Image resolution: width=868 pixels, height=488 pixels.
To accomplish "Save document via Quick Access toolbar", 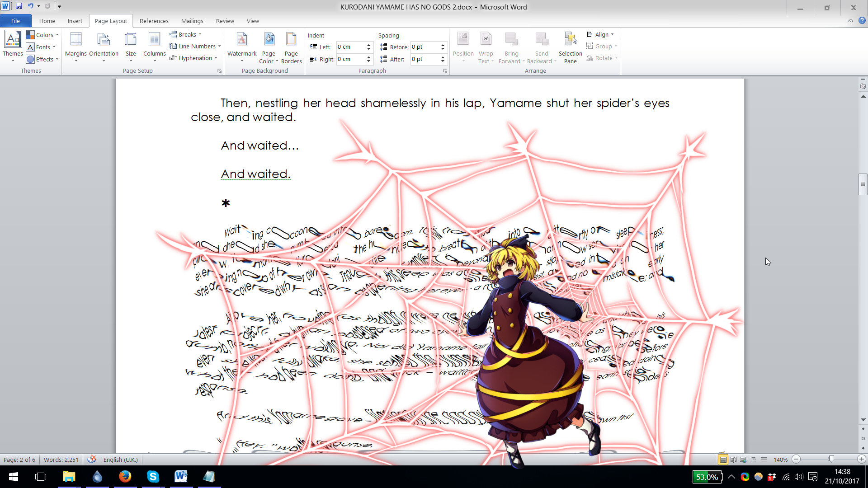I will [x=19, y=6].
